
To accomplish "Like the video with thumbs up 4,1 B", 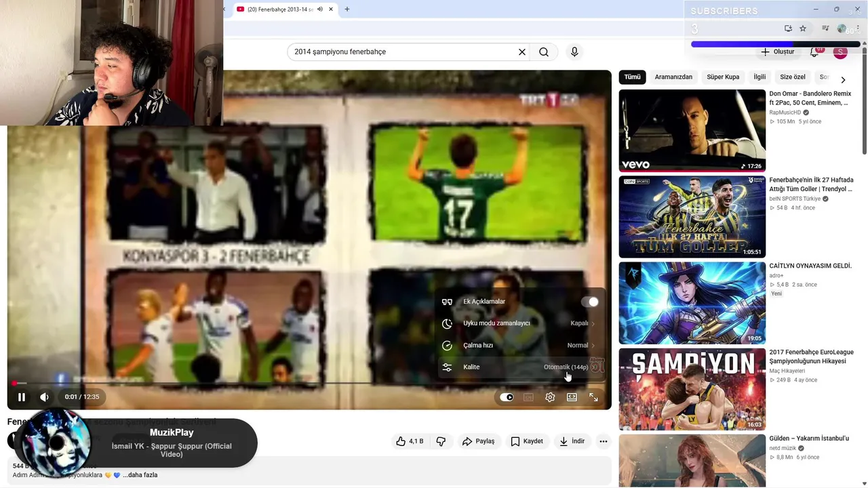I will [x=410, y=441].
